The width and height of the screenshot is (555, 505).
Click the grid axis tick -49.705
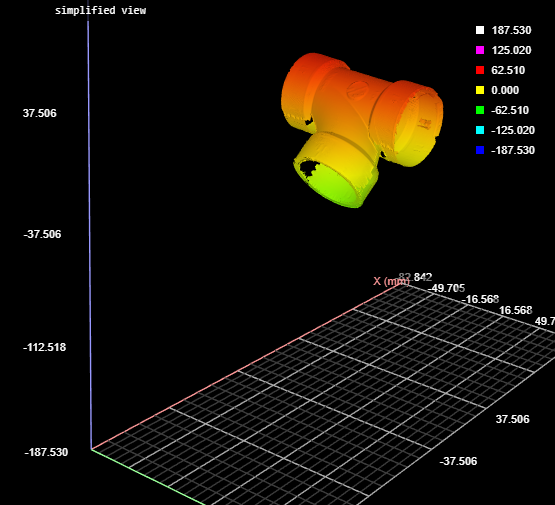click(x=446, y=288)
